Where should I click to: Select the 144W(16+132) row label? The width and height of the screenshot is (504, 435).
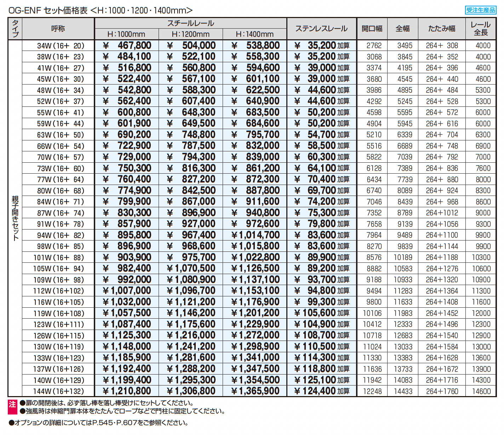(x=59, y=391)
